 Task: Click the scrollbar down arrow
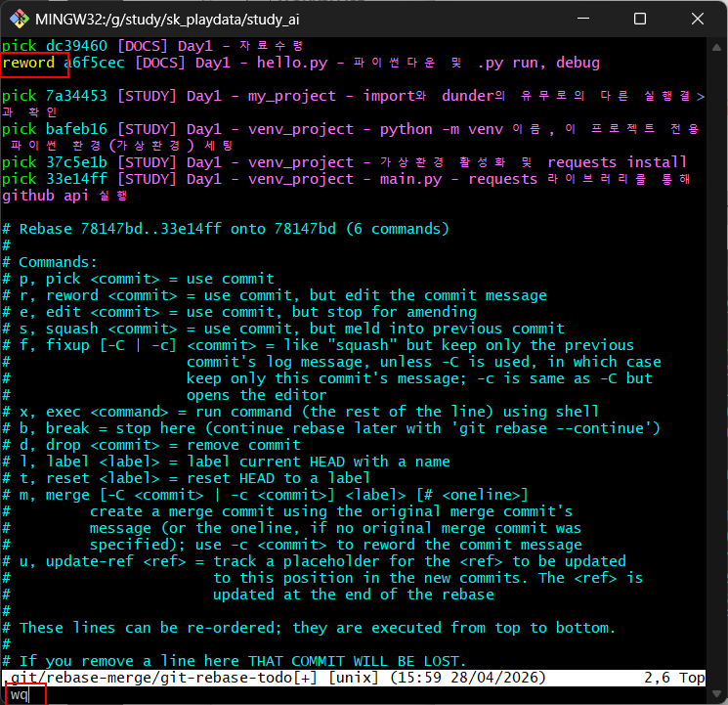pyautogui.click(x=716, y=694)
